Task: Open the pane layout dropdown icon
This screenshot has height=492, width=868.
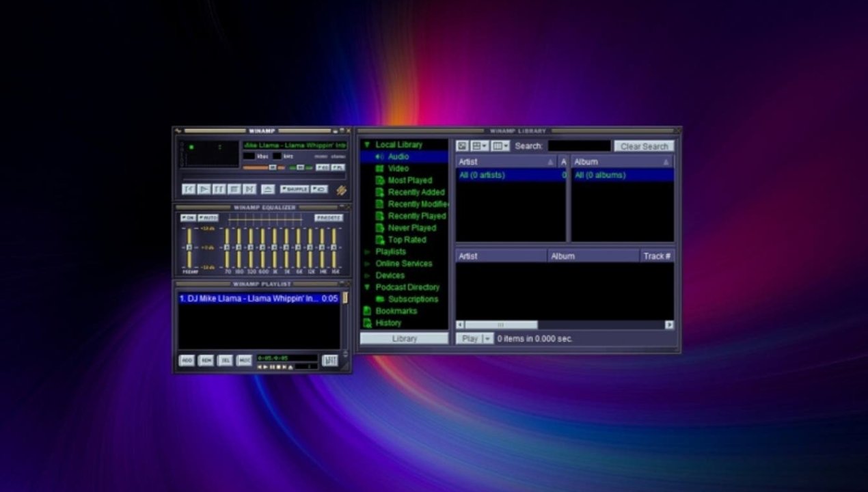Action: [480, 146]
